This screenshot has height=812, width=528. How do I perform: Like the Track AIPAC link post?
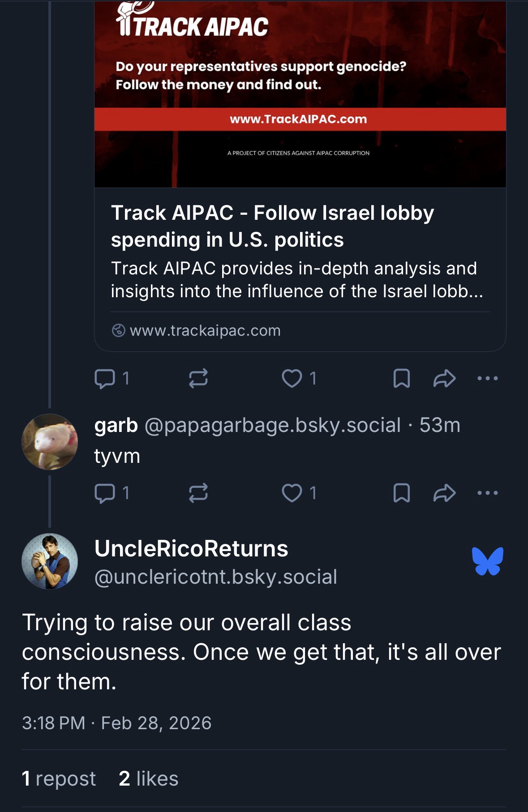(292, 379)
